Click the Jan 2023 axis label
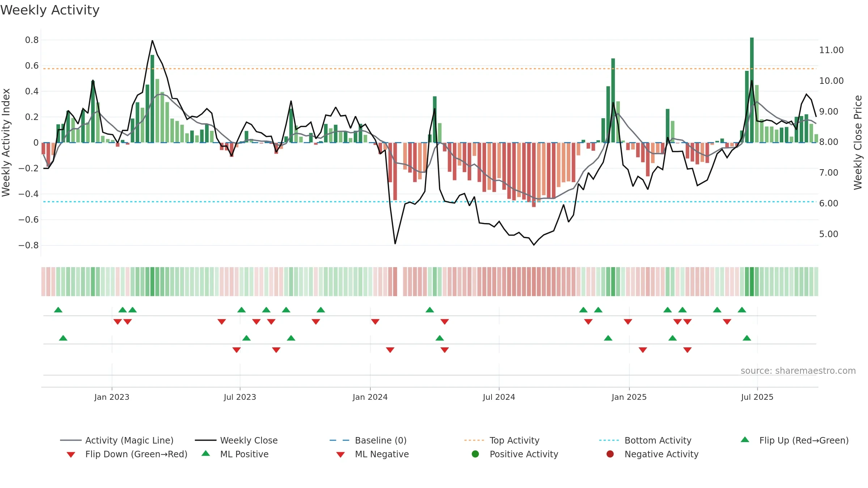Viewport: 868px width, 488px height. [x=112, y=397]
